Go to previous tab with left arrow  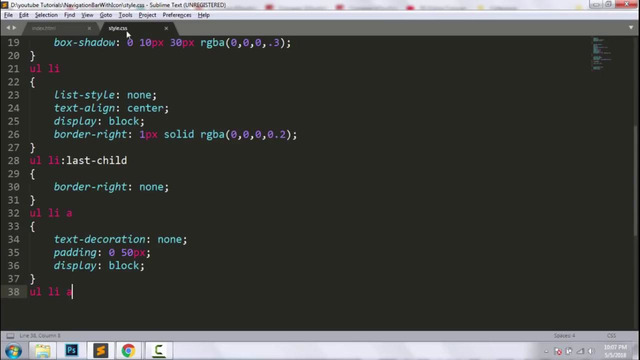pos(7,28)
